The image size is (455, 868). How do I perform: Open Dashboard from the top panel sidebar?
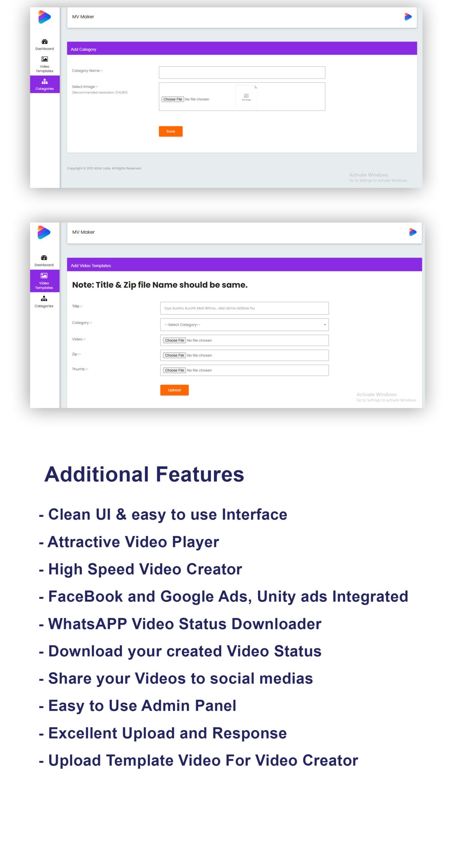pyautogui.click(x=44, y=44)
